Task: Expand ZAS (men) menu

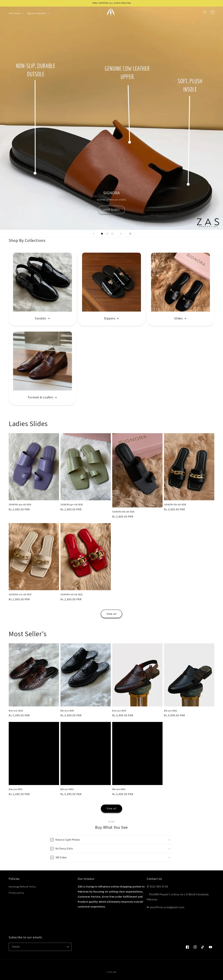Action: [16, 13]
